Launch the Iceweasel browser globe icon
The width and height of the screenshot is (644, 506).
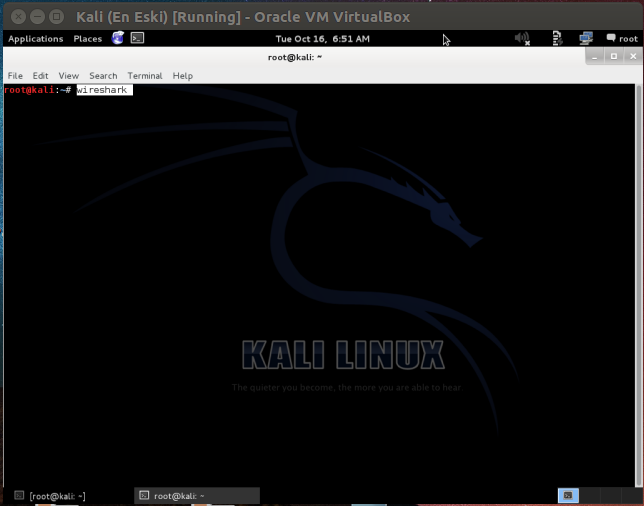pos(118,38)
